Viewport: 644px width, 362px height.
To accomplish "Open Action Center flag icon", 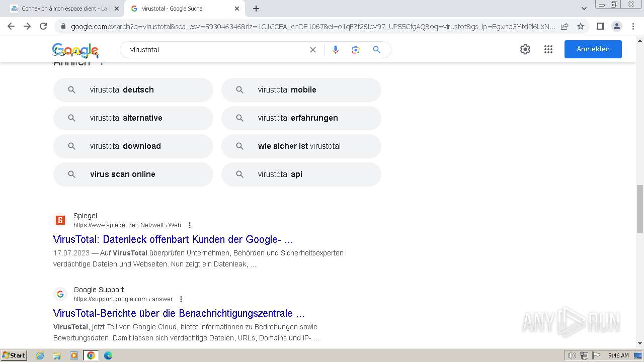I will tap(595, 355).
